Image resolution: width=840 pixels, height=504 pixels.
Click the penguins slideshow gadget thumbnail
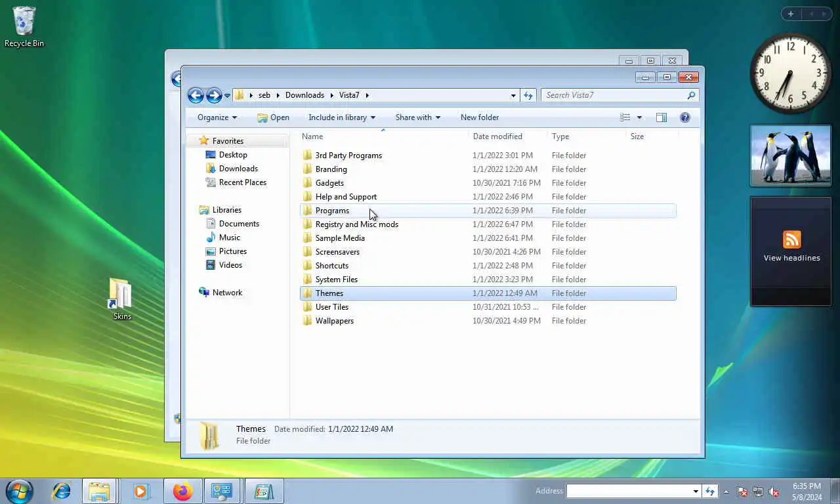click(x=791, y=156)
